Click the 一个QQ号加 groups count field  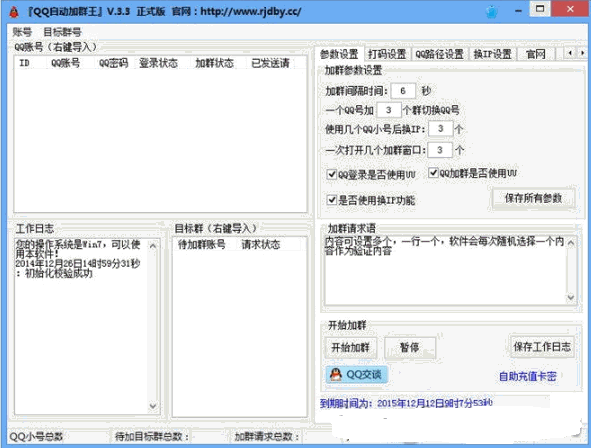pos(389,110)
